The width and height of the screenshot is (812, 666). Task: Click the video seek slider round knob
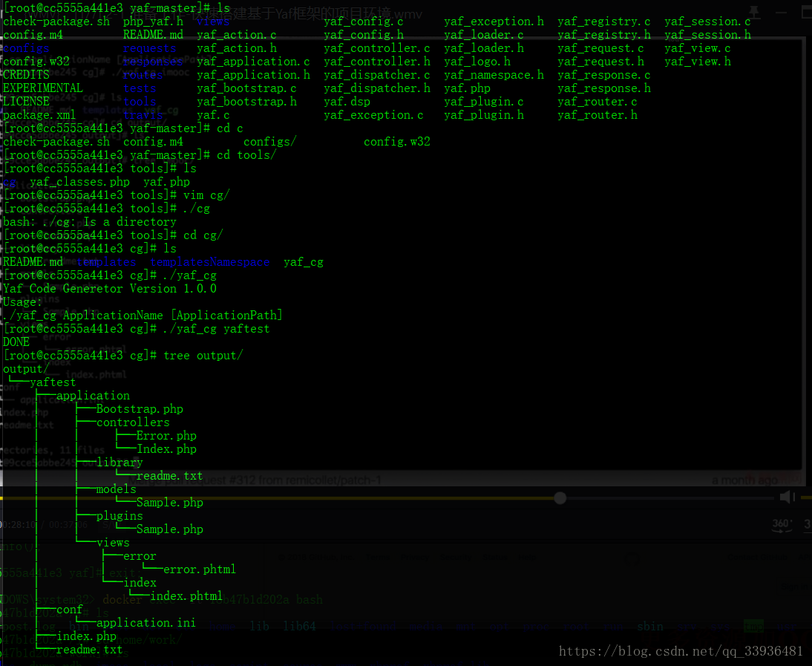point(560,498)
